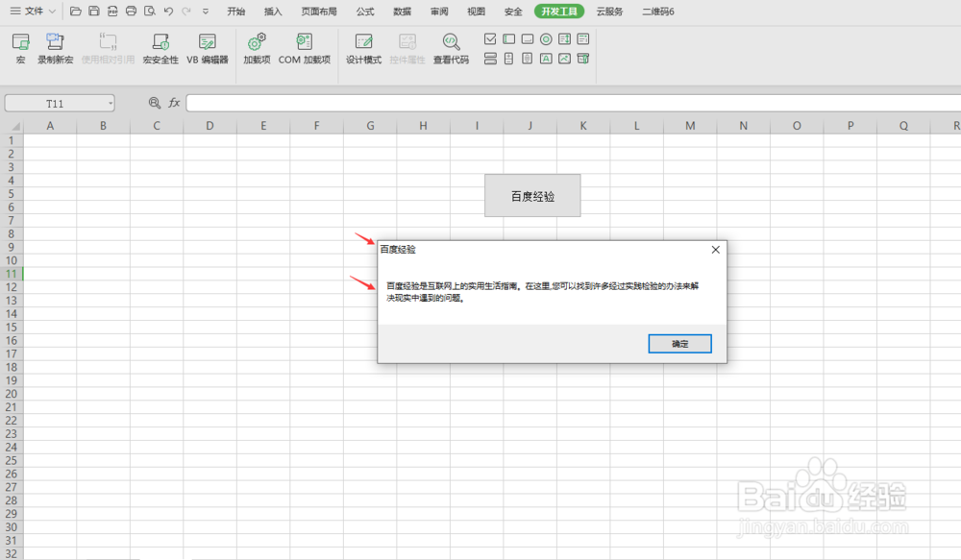This screenshot has width=961, height=560.
Task: Switch to the 开始 tab
Action: [x=236, y=11]
